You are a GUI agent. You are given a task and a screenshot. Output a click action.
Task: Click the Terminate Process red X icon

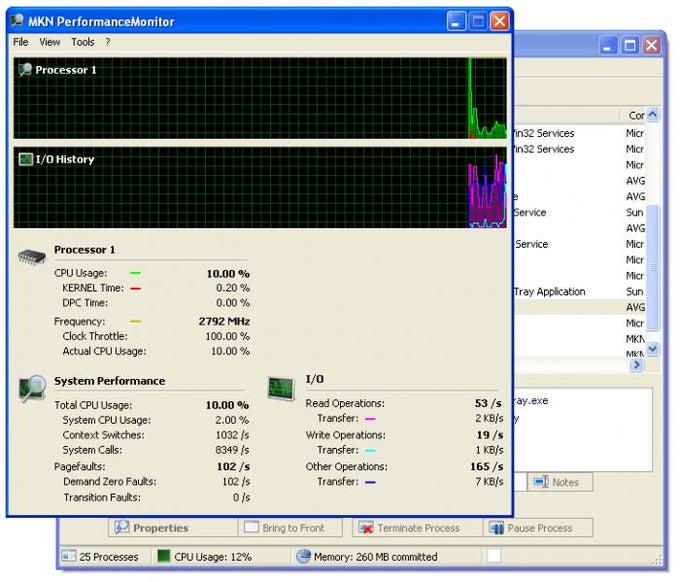tap(366, 528)
